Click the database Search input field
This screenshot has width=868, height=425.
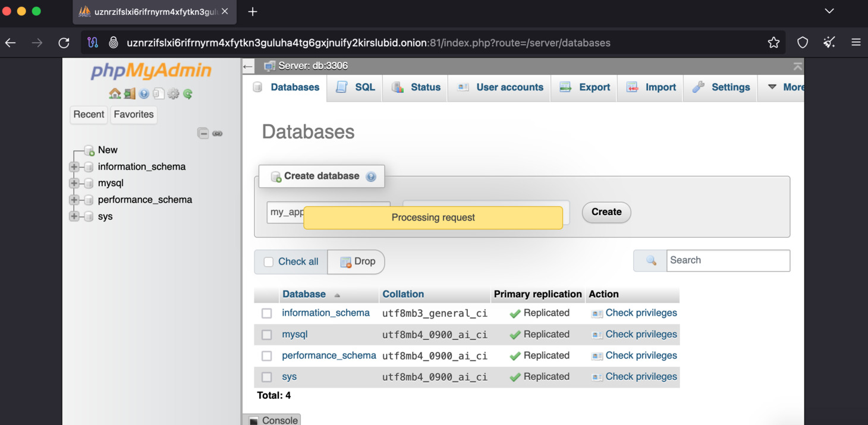[728, 261]
